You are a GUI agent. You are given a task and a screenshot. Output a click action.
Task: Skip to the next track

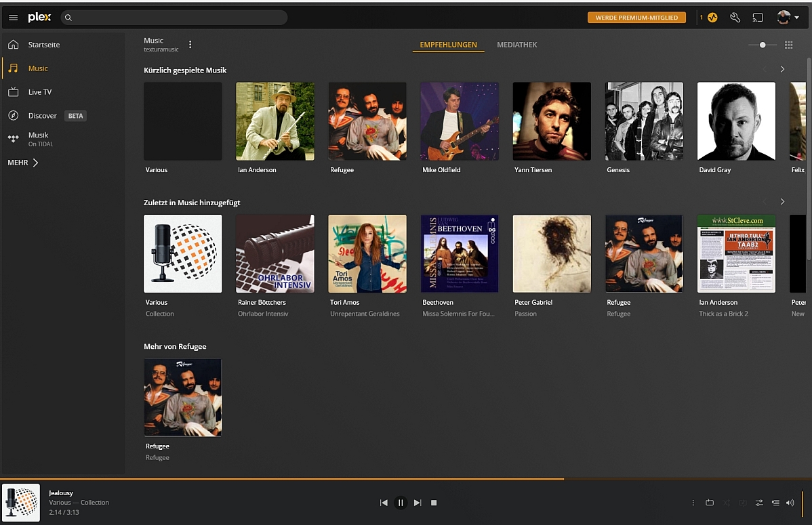click(x=418, y=503)
